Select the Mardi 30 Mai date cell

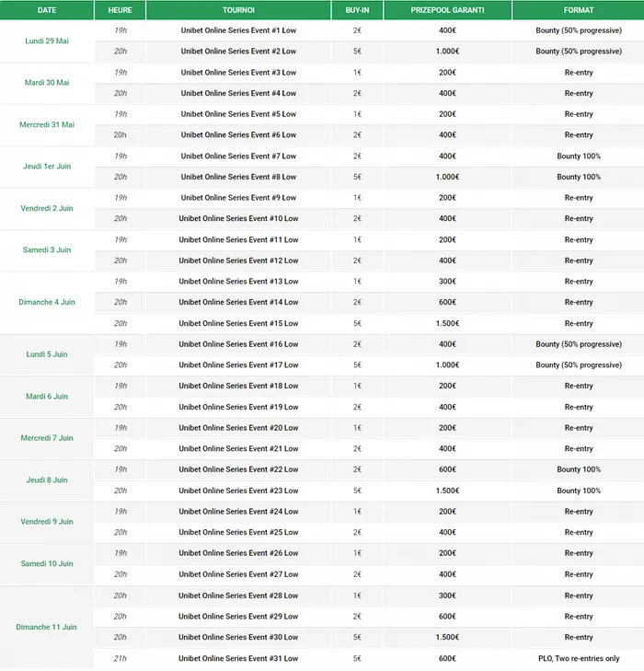click(x=47, y=83)
